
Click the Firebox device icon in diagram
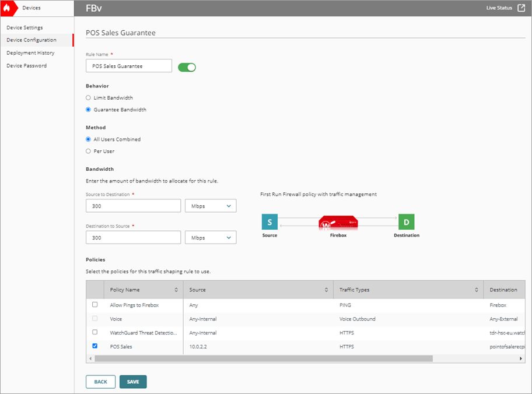pos(338,223)
